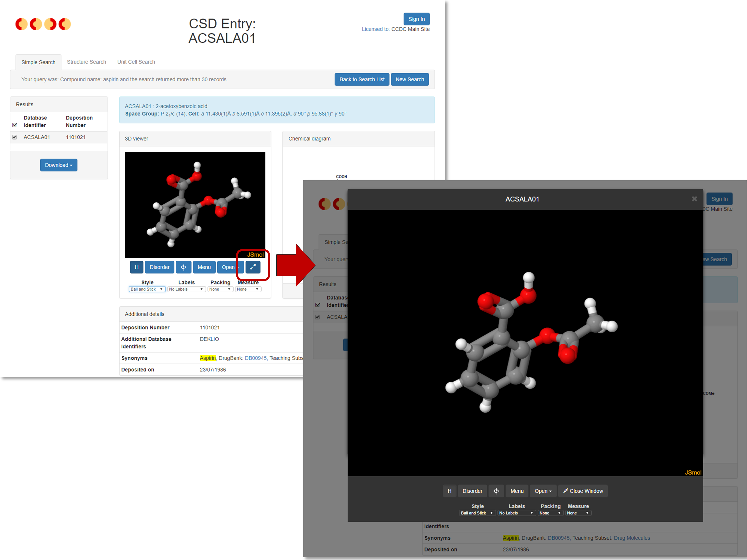Expand the Download dropdown button
Screen dimensions: 747x560
(x=59, y=165)
